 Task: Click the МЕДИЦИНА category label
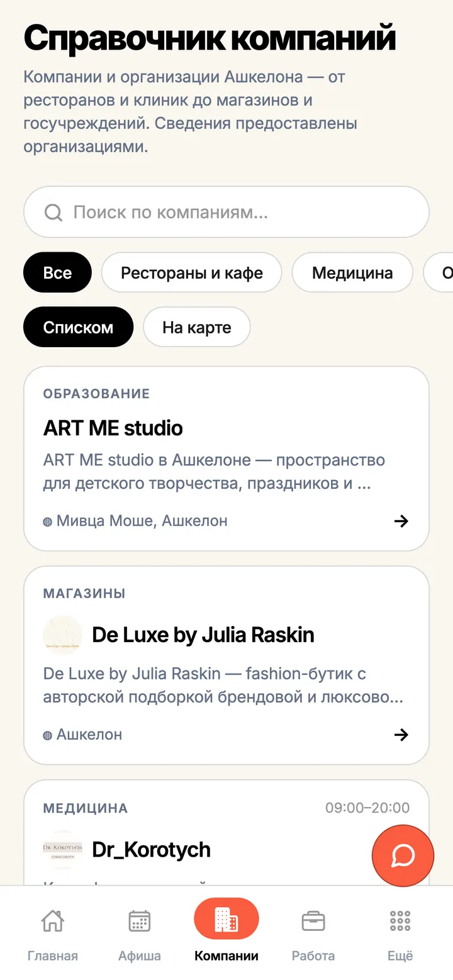click(x=86, y=808)
